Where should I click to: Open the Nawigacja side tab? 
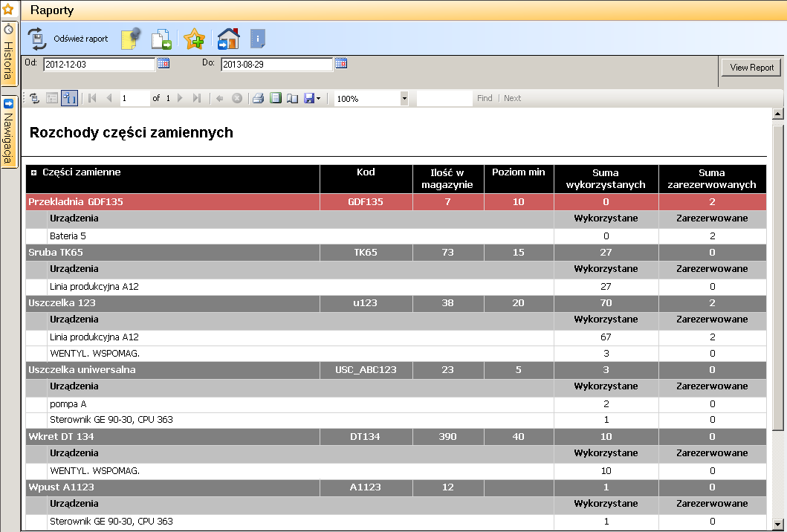click(x=8, y=132)
